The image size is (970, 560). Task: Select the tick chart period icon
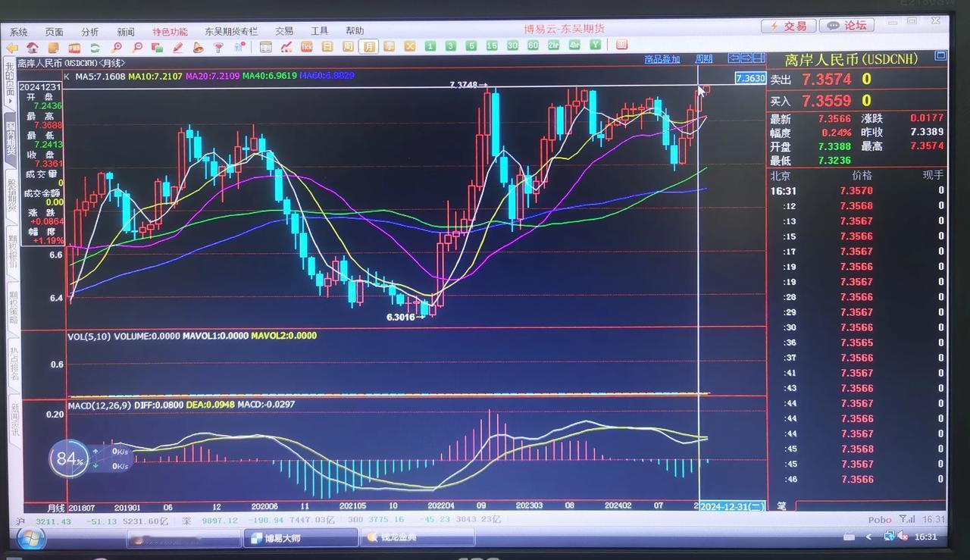coord(307,47)
